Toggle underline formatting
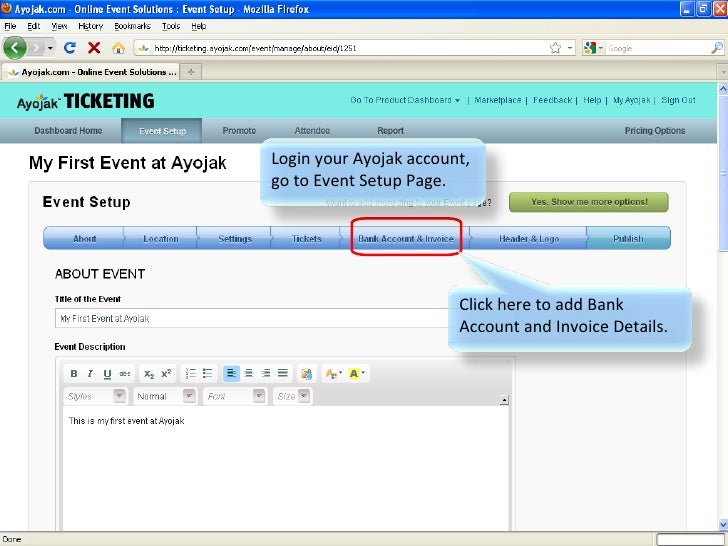Viewport: 728px width, 546px height. pyautogui.click(x=107, y=374)
